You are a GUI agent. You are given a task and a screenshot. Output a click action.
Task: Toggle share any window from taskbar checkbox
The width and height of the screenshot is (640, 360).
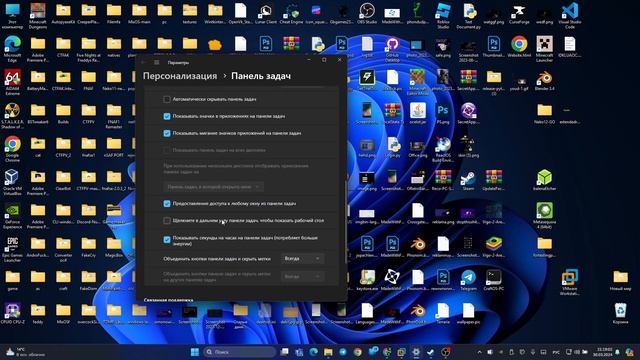(x=167, y=203)
